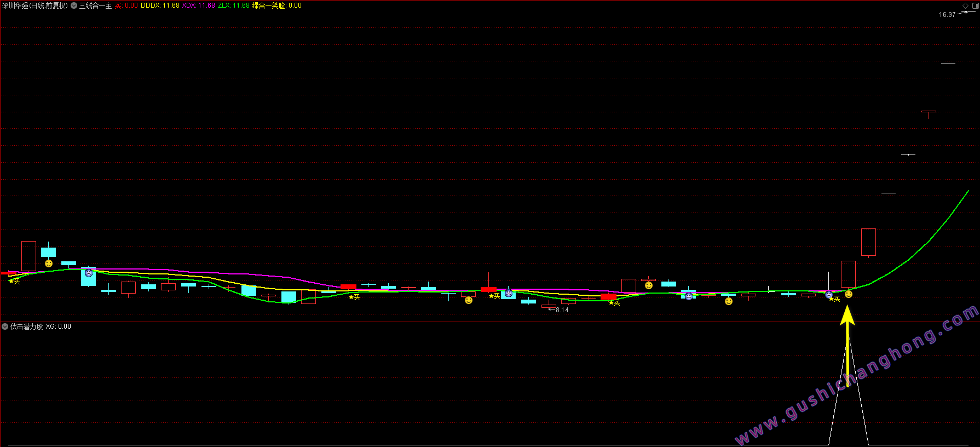Click the magenta XDX: 11.68 value
Viewport: 980px width, 447px height.
[x=198, y=5]
